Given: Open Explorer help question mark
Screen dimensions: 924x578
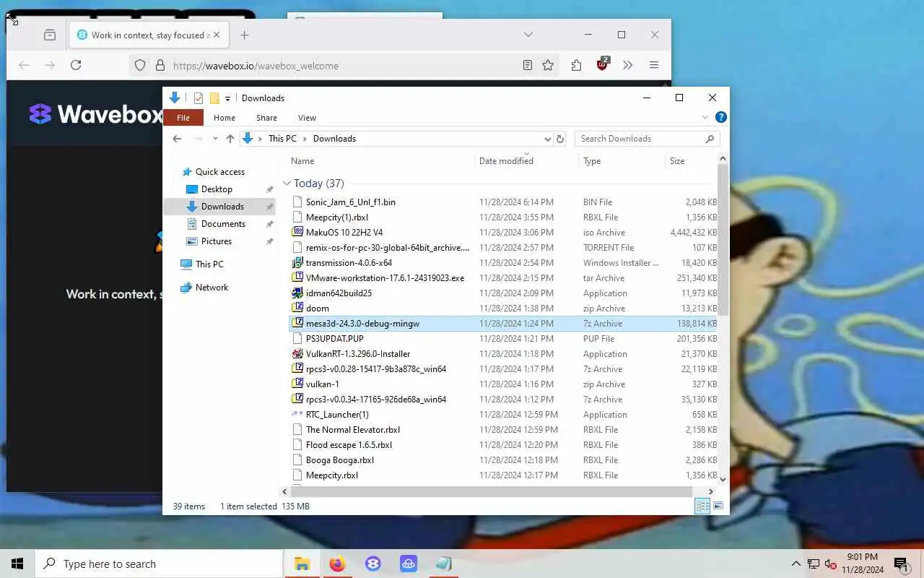Looking at the screenshot, I should point(720,117).
